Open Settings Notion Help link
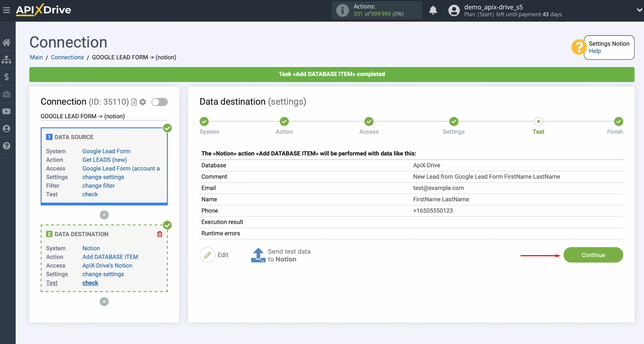This screenshot has width=644, height=344. [595, 51]
